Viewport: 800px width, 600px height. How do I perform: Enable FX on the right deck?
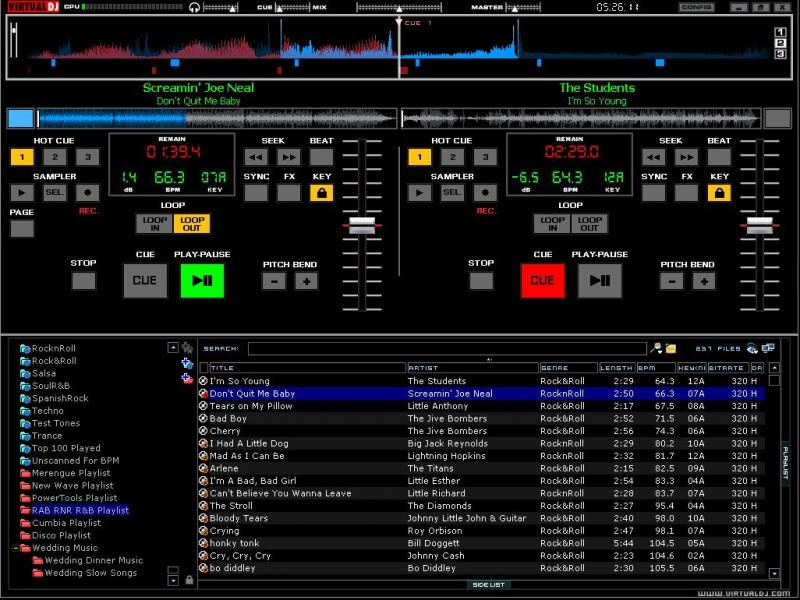tap(686, 193)
